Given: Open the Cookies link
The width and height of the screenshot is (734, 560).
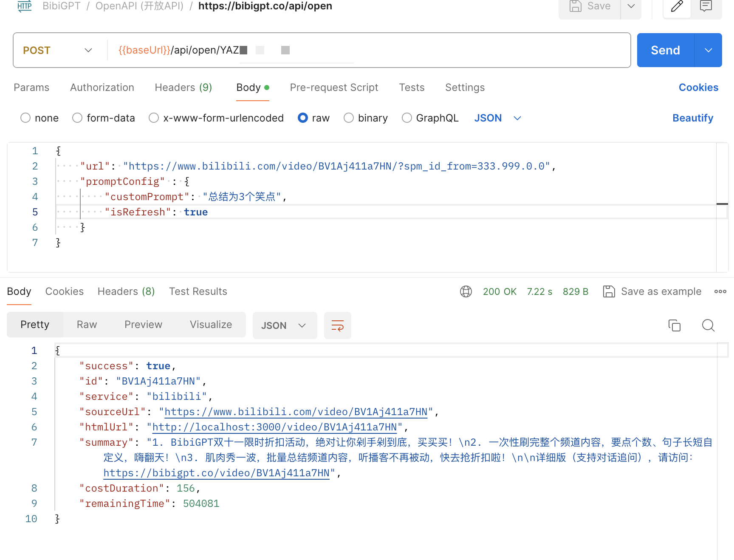Looking at the screenshot, I should [698, 88].
